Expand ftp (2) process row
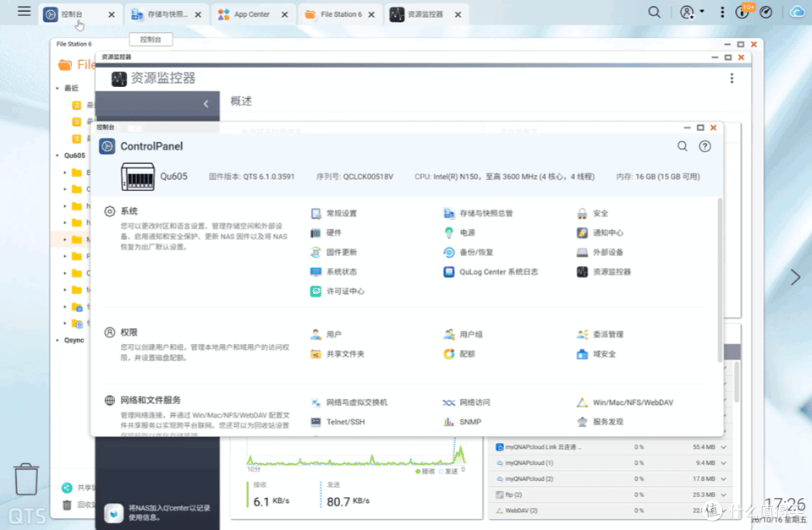 tap(724, 495)
